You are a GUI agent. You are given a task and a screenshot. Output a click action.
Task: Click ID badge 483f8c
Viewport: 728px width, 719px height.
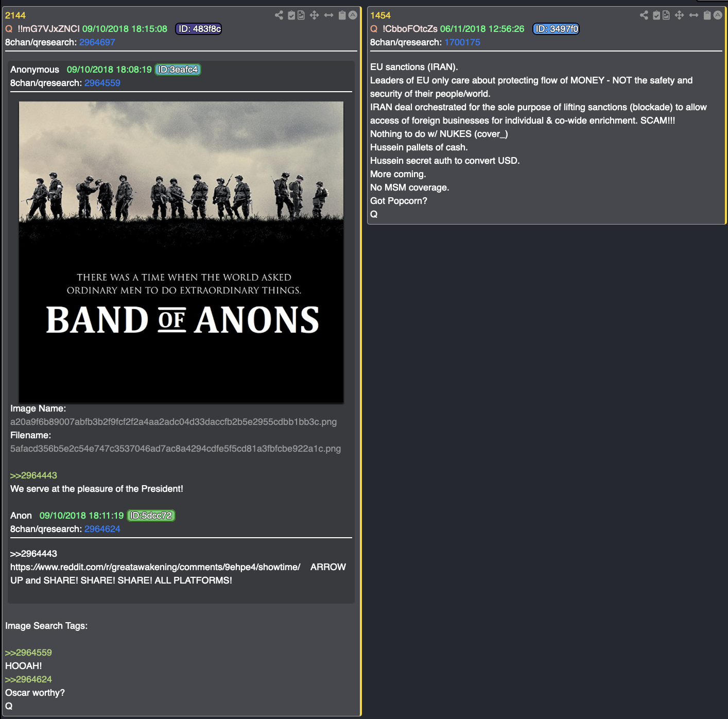199,29
